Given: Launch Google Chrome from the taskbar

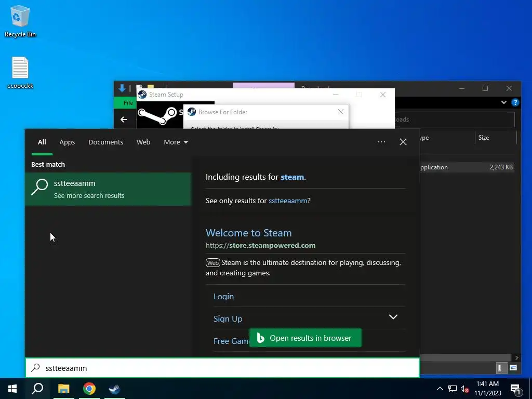Looking at the screenshot, I should click(x=89, y=389).
